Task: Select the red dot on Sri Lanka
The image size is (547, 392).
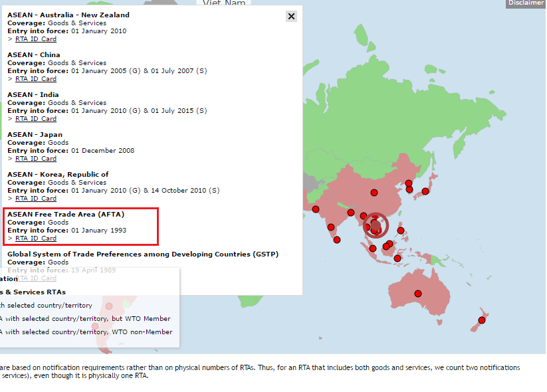Action: point(337,240)
